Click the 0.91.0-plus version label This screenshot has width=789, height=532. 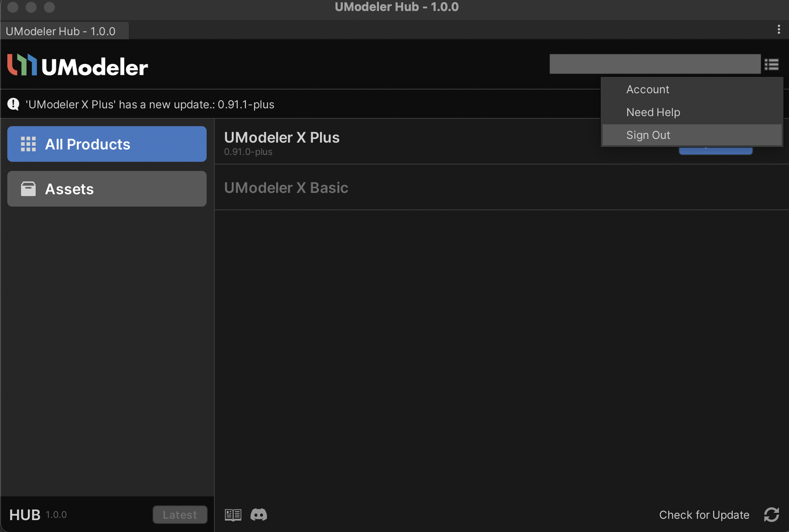coord(248,152)
